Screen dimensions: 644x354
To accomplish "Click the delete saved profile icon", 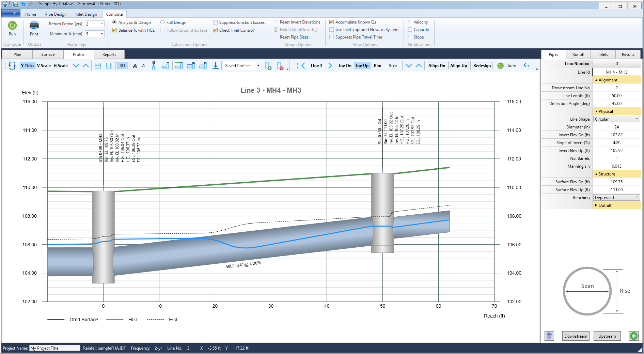I will 280,66.
